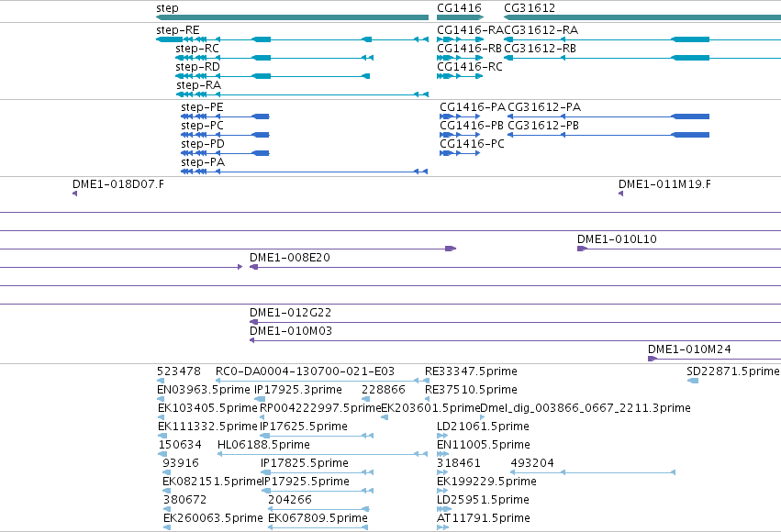
Task: Open EST 228866
Action: 383,390
